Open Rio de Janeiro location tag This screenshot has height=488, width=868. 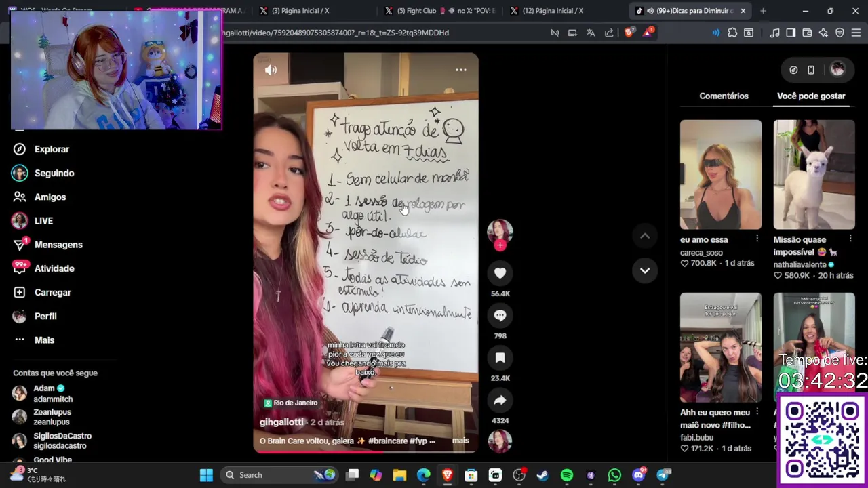pos(290,403)
